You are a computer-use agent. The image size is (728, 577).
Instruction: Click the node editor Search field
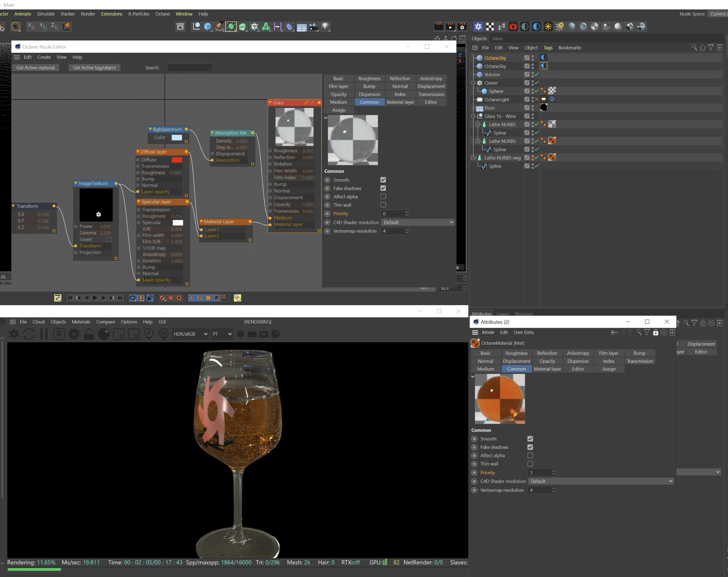click(x=190, y=68)
